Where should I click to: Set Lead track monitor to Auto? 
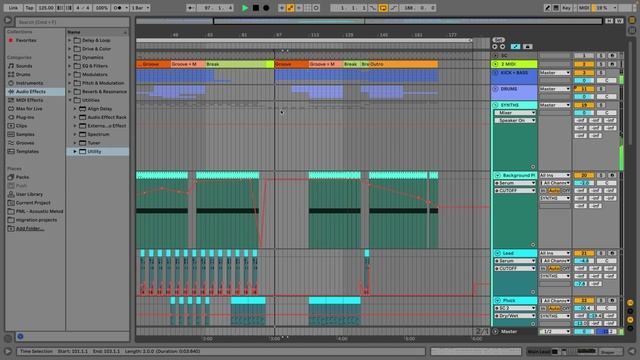tap(554, 269)
